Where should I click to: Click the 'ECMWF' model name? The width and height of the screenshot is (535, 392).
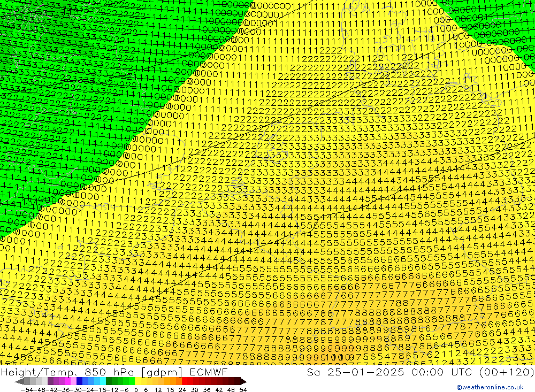tap(208, 372)
